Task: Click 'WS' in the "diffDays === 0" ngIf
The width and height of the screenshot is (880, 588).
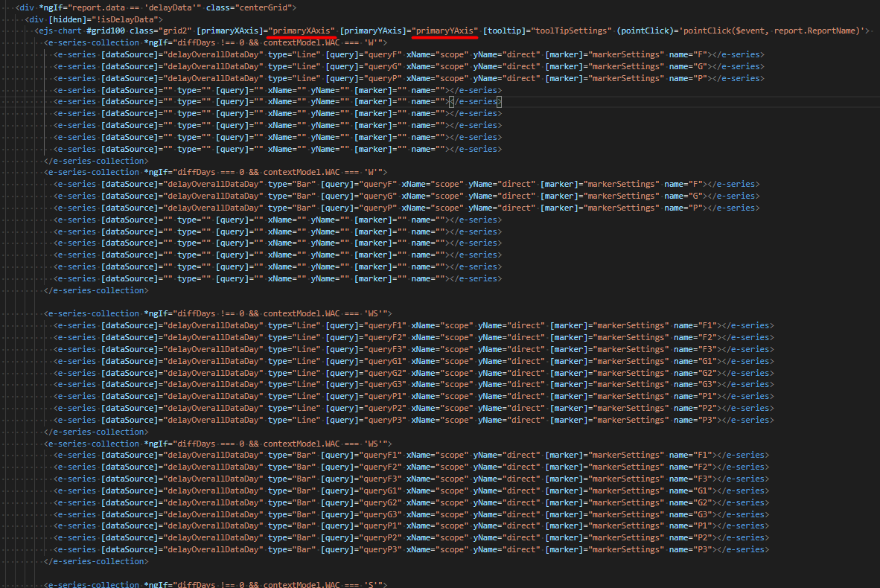Action: click(374, 444)
